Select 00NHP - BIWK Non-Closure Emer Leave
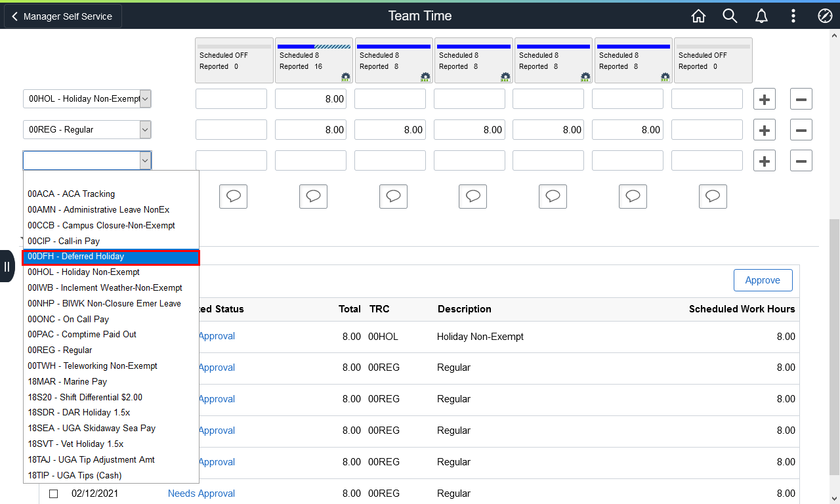840x504 pixels. coord(111,303)
